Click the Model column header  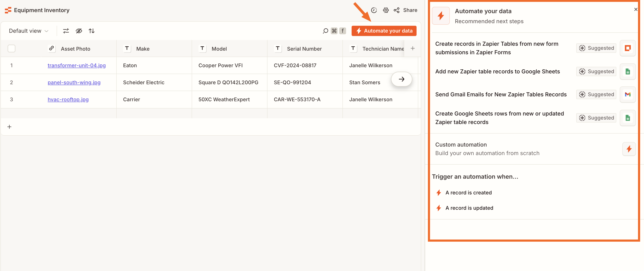point(230,48)
